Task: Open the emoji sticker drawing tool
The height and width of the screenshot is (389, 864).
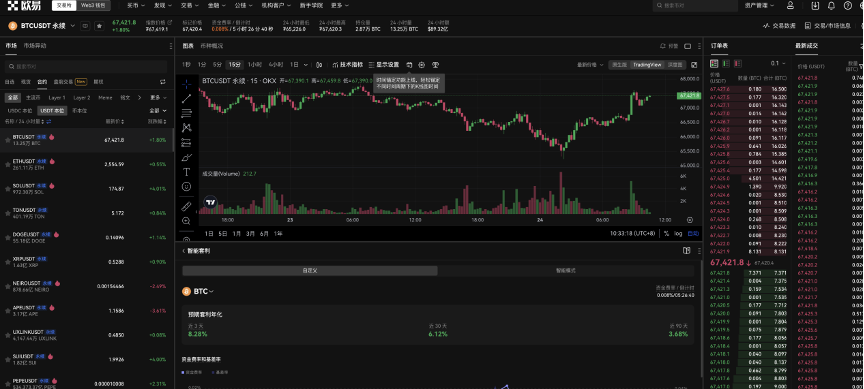Action: click(x=186, y=187)
